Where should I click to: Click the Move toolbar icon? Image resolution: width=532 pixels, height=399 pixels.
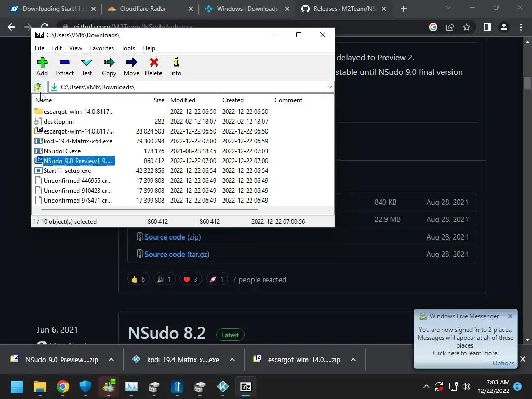(131, 66)
